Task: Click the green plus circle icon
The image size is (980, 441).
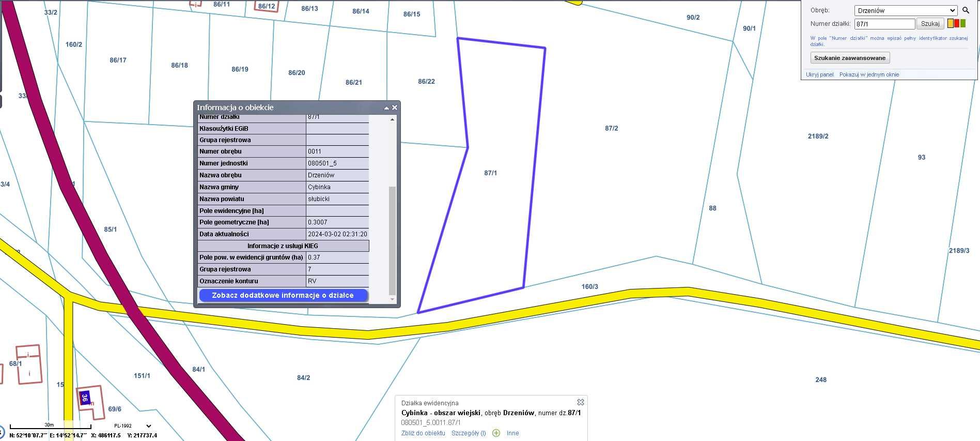Action: 496,433
